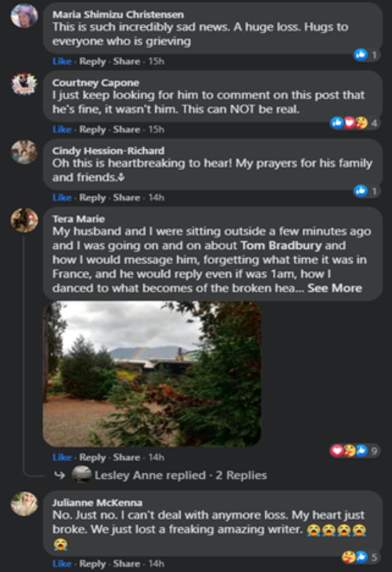392x572 pixels.
Task: Open Maria Shimizu Christensen's profile avatar
Action: tap(24, 15)
